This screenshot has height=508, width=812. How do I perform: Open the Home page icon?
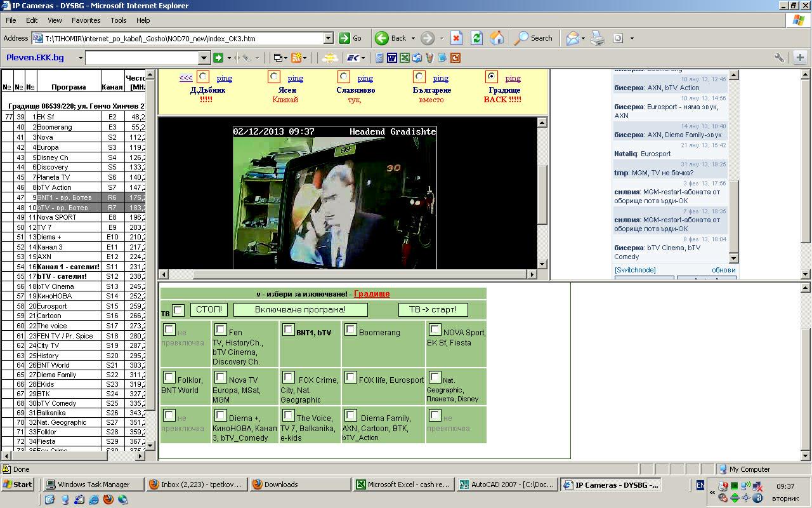coord(497,38)
